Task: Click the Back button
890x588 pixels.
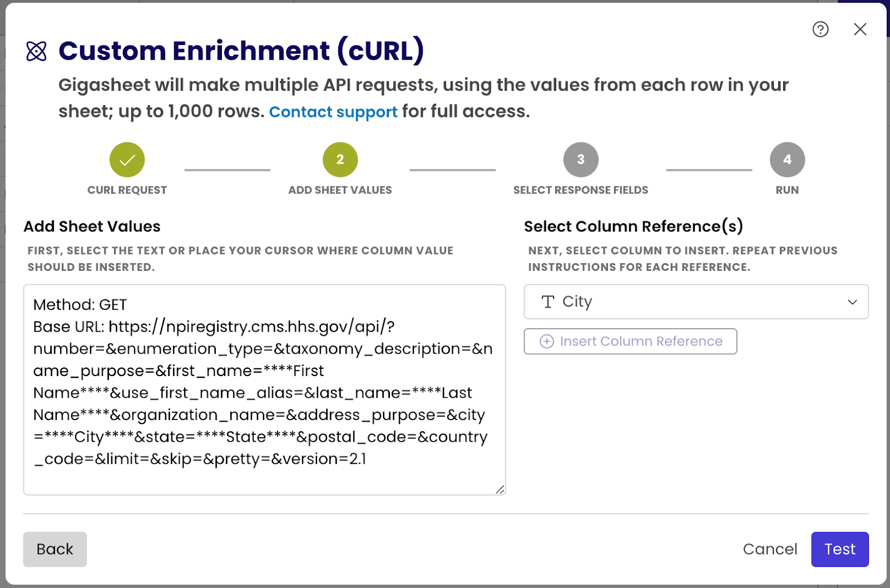Action: 55,549
